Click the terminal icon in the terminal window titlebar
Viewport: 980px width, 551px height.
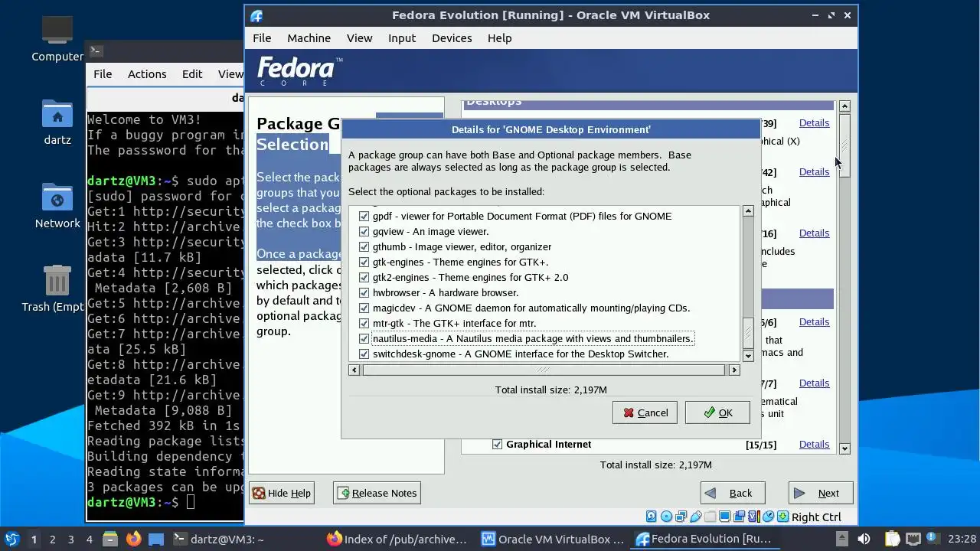click(x=96, y=51)
